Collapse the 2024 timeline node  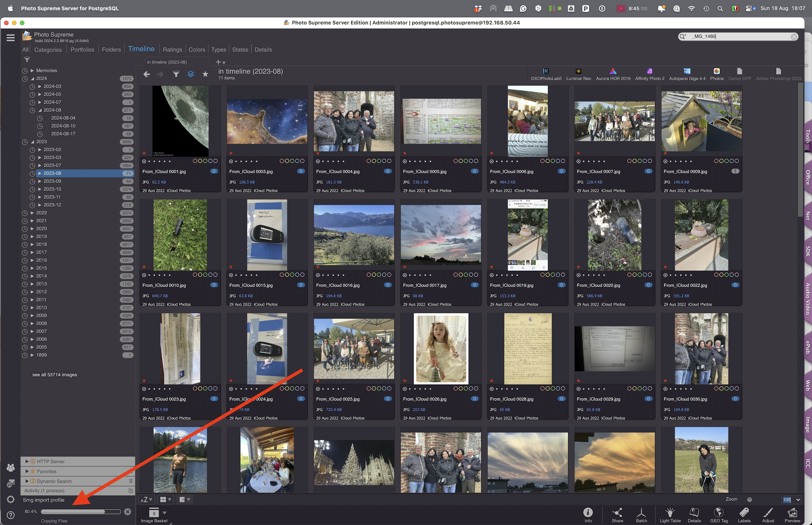tap(32, 79)
